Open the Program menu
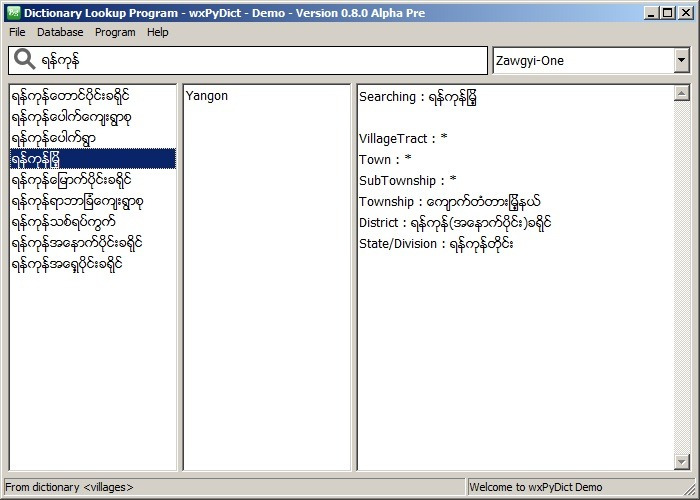The width and height of the screenshot is (700, 500). coord(115,32)
